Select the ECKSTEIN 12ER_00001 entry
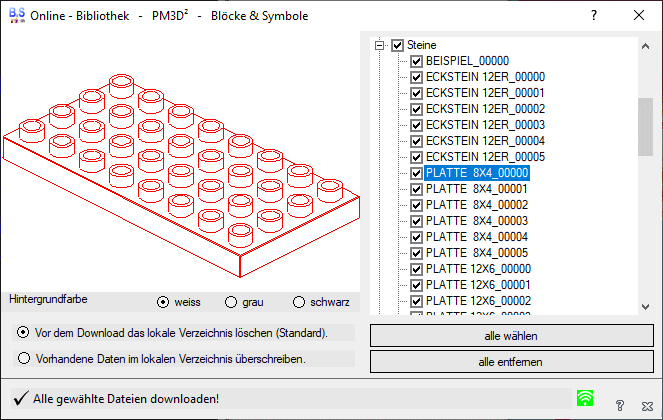This screenshot has width=663, height=420. pyautogui.click(x=485, y=93)
